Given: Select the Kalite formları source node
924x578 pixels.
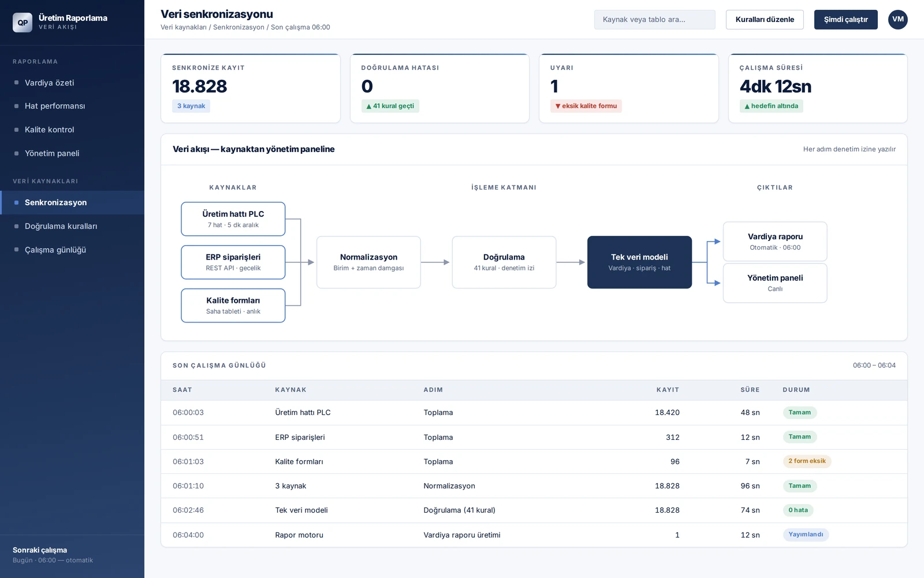Looking at the screenshot, I should click(233, 306).
